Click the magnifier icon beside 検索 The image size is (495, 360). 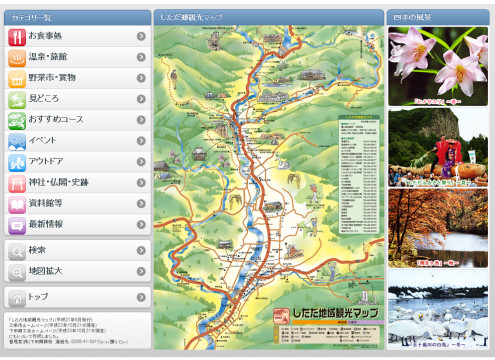click(17, 251)
